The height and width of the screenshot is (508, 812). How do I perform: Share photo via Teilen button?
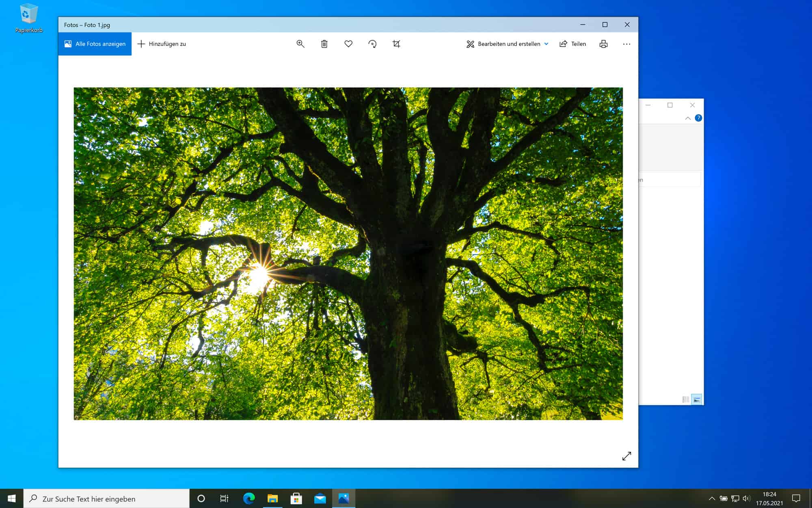point(572,44)
